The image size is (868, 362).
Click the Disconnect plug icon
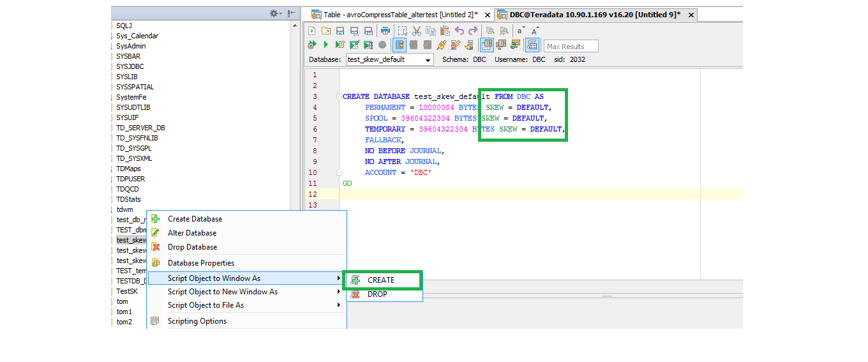pyautogui.click(x=456, y=45)
